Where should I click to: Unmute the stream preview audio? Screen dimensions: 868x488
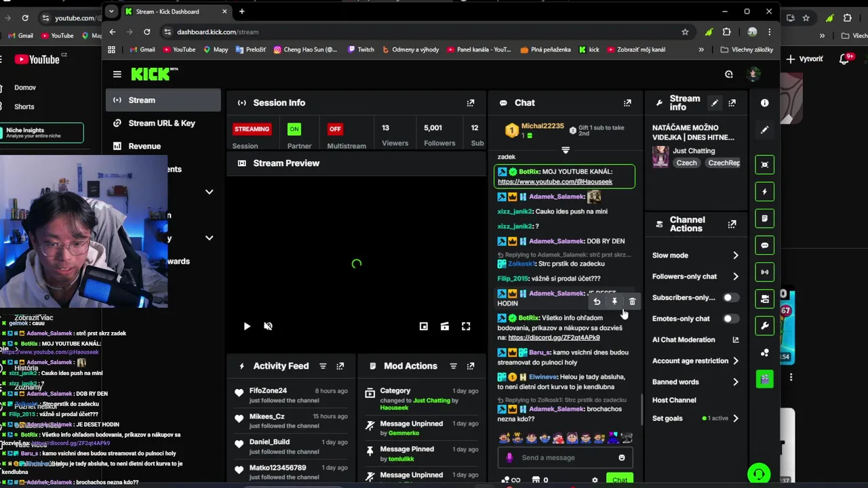268,327
